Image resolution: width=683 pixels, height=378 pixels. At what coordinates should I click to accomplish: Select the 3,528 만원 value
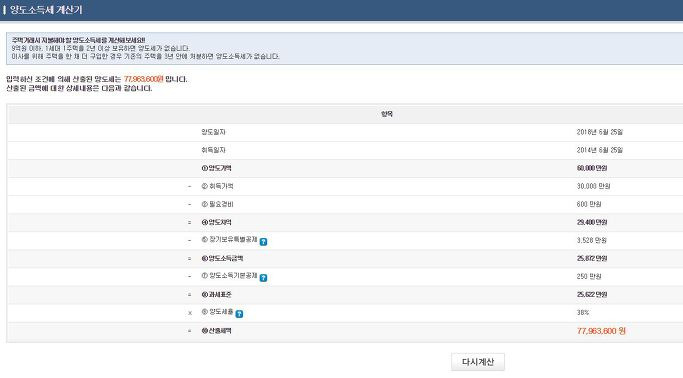[x=592, y=240]
